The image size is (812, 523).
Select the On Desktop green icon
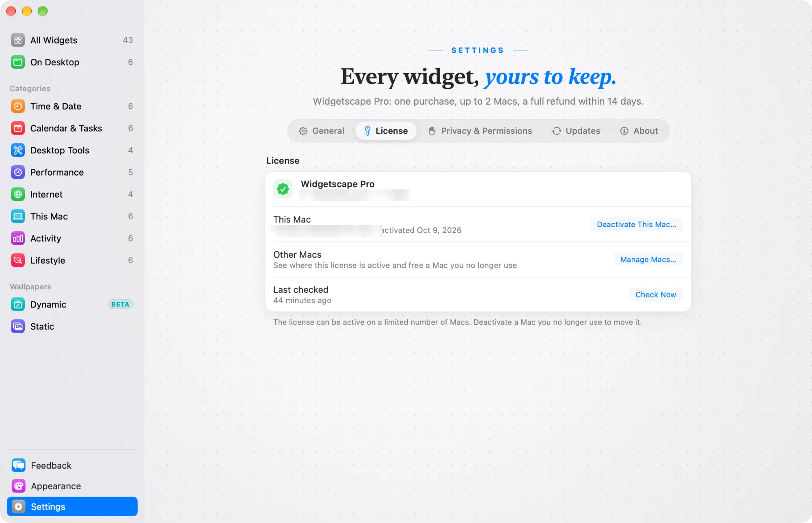tap(18, 62)
